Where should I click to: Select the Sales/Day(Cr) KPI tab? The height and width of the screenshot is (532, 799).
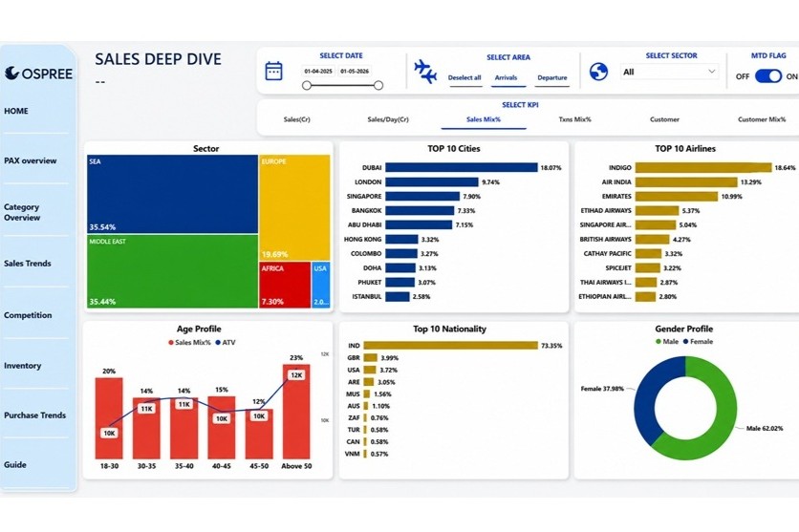(388, 119)
